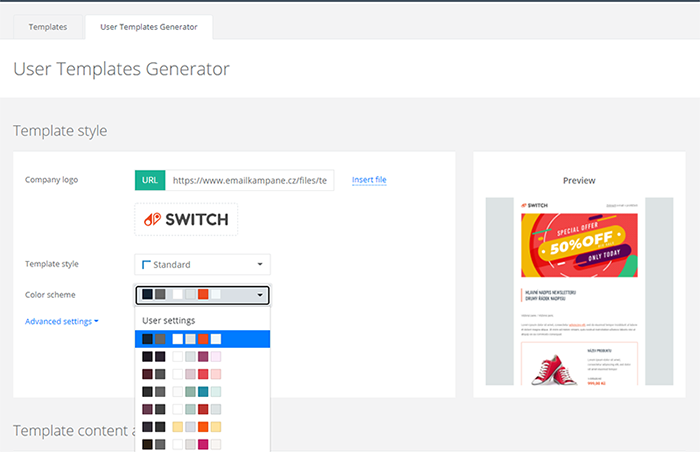Click the Color scheme label

tap(50, 295)
